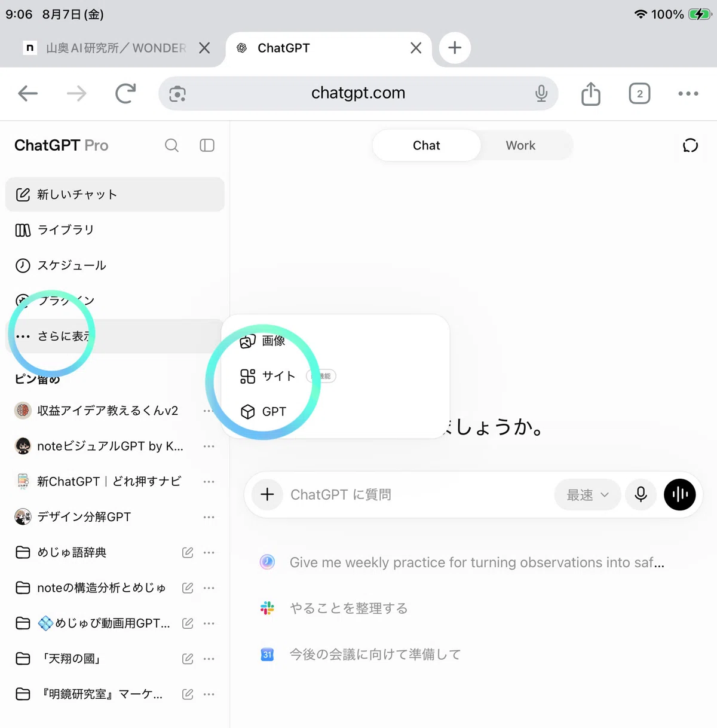Focus the ChatGPT に質問 input field
The image size is (717, 728).
coord(418,494)
